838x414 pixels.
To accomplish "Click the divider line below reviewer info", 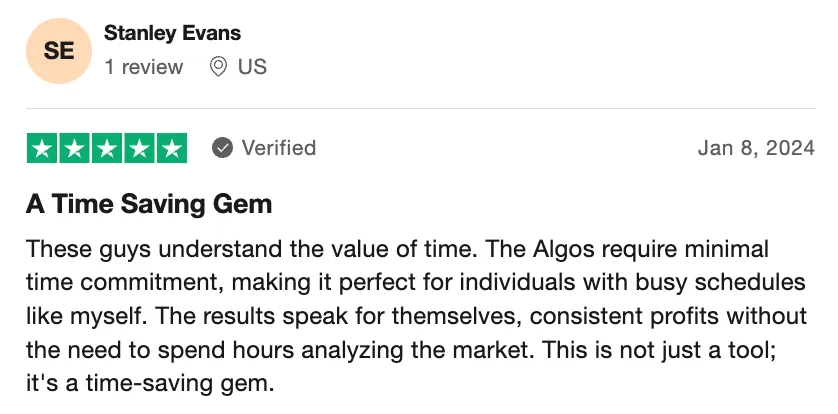I will pyautogui.click(x=421, y=108).
